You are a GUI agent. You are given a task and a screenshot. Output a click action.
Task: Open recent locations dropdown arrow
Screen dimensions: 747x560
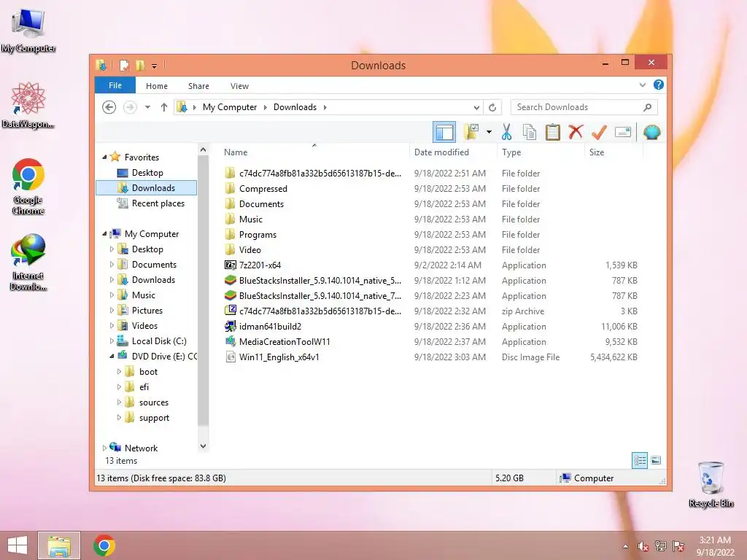pos(147,108)
